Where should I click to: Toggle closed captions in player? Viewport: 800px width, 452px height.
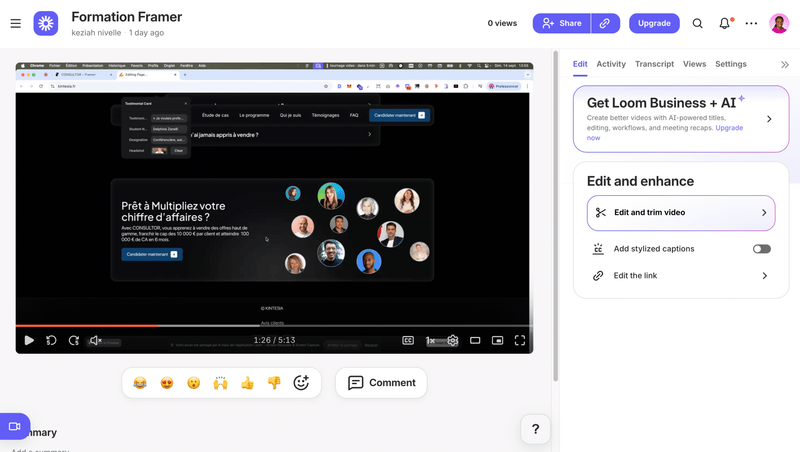pos(408,340)
